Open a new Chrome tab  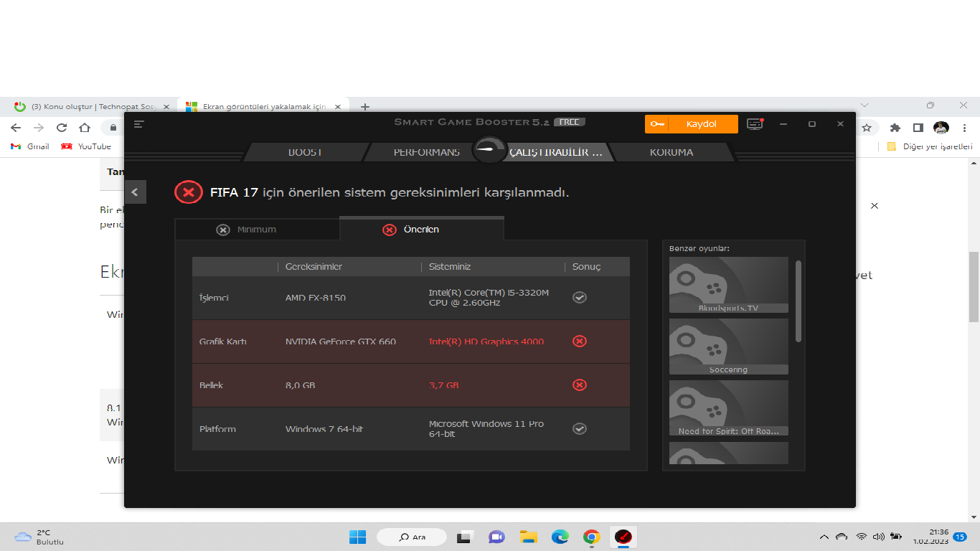click(x=364, y=107)
